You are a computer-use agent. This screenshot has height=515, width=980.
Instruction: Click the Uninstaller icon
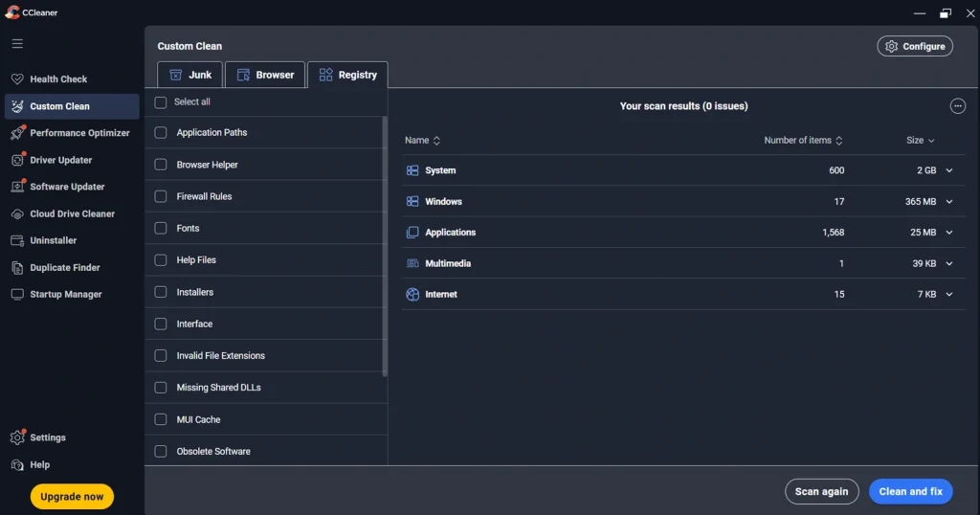pyautogui.click(x=17, y=240)
